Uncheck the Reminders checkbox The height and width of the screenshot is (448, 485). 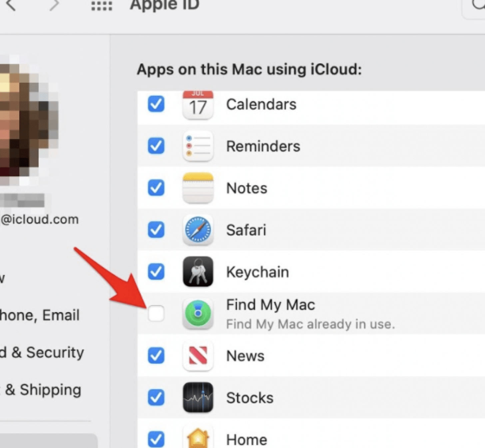point(156,146)
